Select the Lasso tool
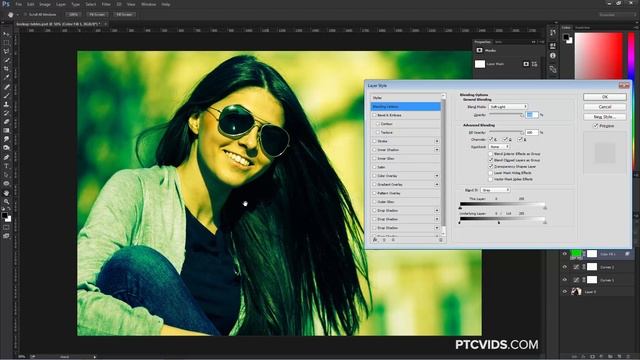The width and height of the screenshot is (640, 360). pyautogui.click(x=6, y=51)
